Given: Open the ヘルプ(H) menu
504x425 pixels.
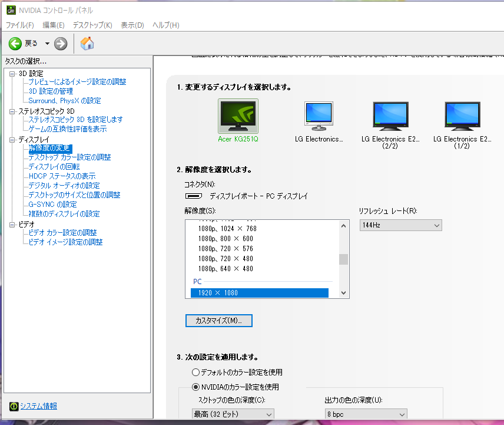Looking at the screenshot, I should click(x=166, y=25).
